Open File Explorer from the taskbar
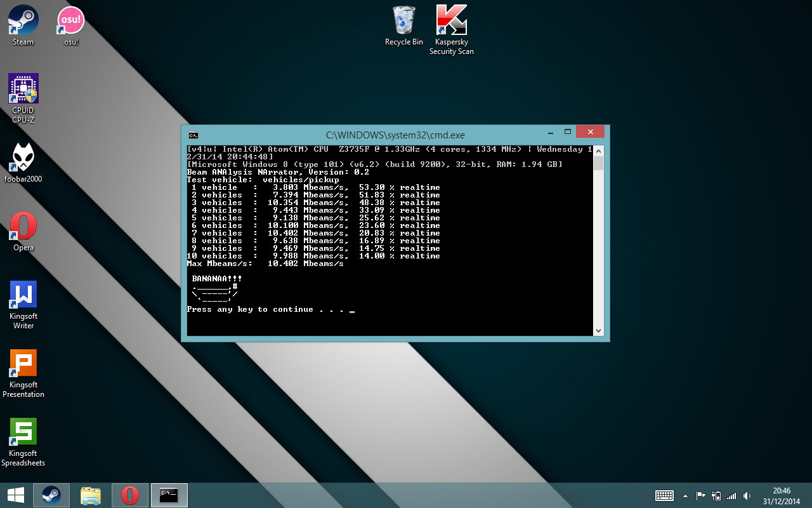Viewport: 812px width, 508px height. pos(91,495)
